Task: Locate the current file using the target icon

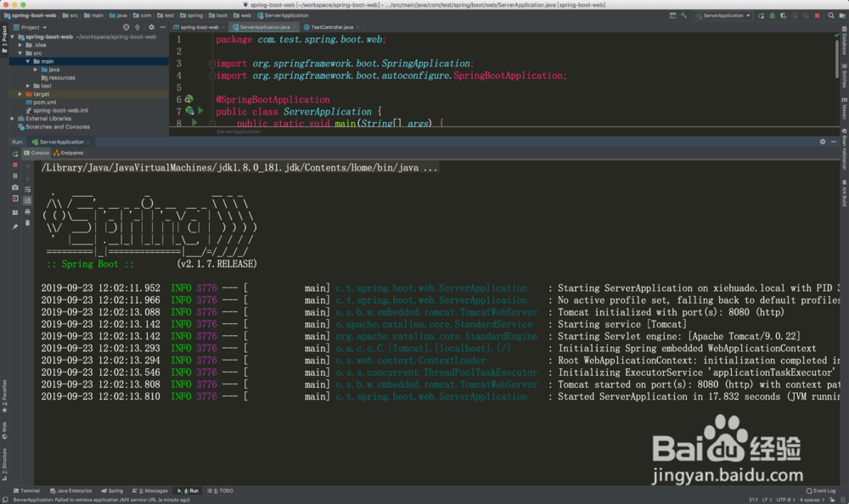Action: (x=127, y=27)
